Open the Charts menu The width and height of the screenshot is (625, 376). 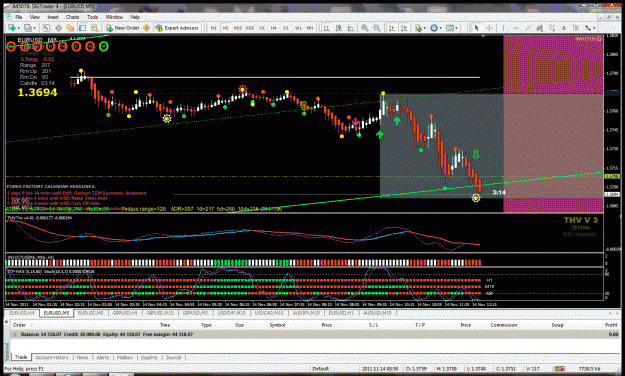pyautogui.click(x=72, y=17)
